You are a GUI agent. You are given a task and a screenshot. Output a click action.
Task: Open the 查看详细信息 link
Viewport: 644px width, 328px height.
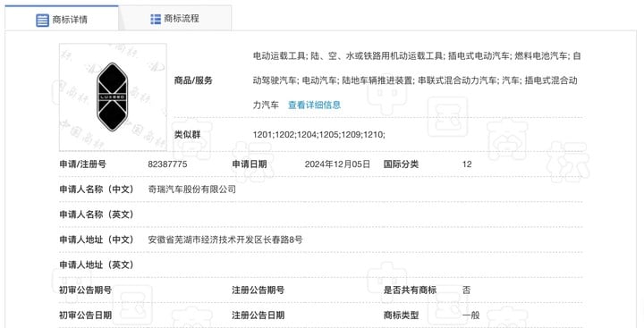314,105
